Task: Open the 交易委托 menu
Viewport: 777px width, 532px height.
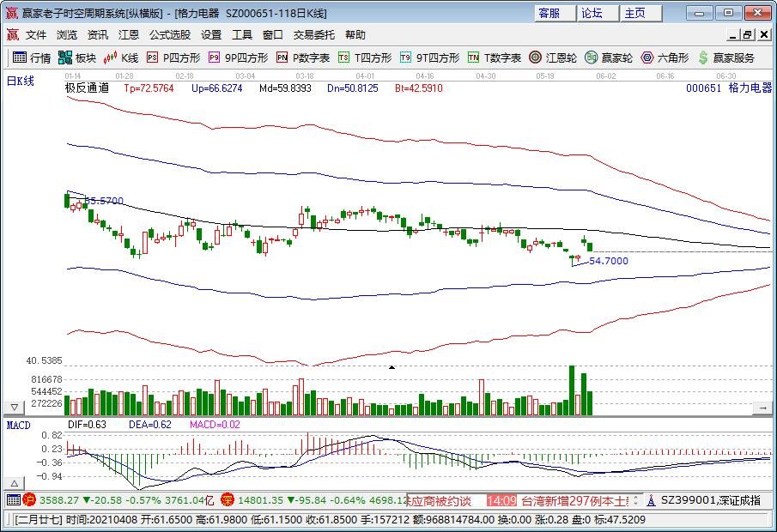Action: (313, 34)
